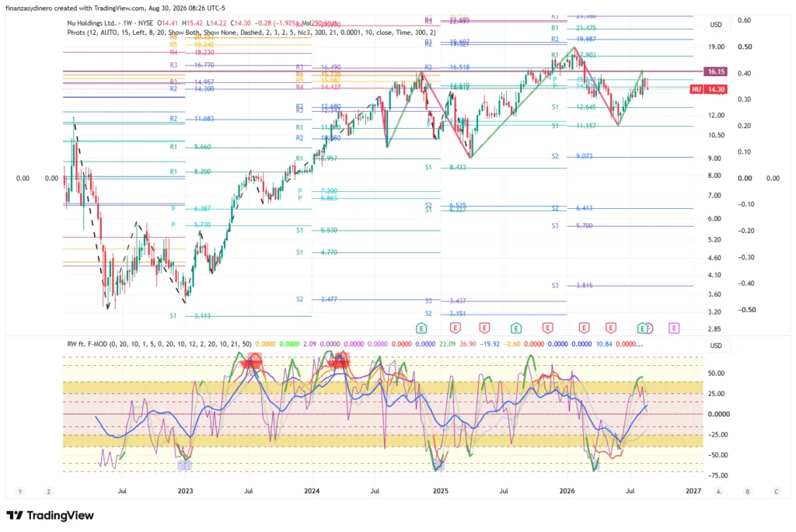Click the R2 pivot level 19.987
Image resolution: width=796 pixels, height=532 pixels.
tap(586, 39)
